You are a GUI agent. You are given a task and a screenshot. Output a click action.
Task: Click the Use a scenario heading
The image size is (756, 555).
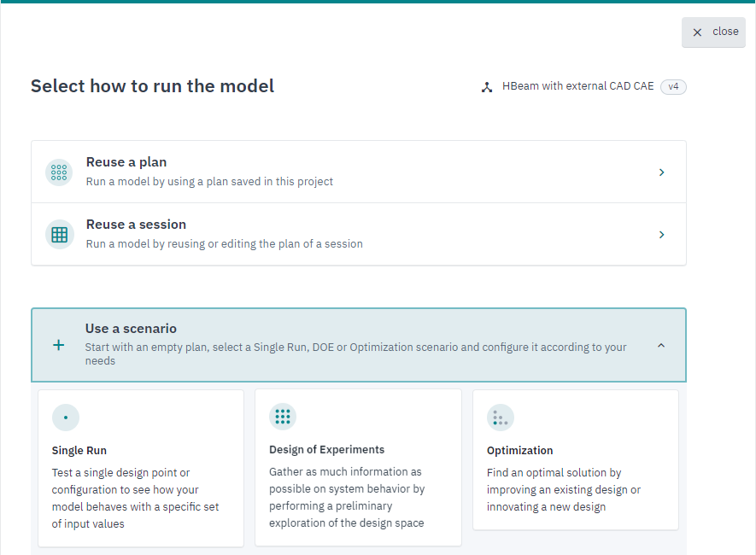pos(131,329)
